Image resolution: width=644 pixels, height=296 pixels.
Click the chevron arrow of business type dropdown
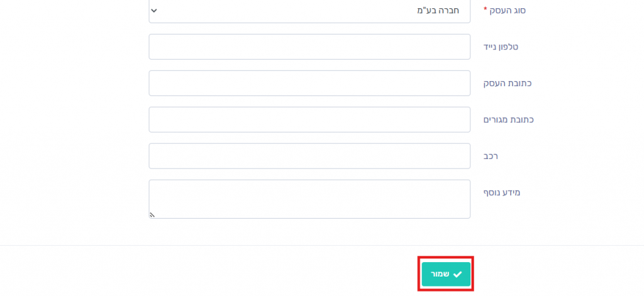(x=155, y=11)
